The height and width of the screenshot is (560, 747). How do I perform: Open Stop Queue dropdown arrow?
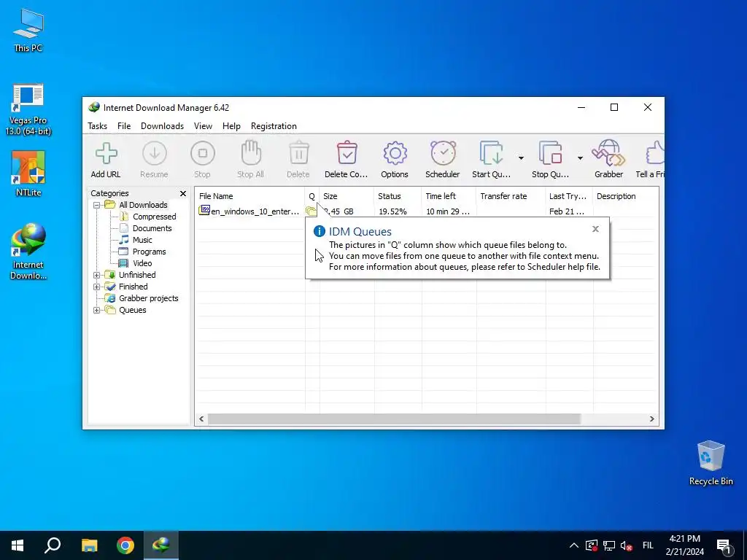(x=580, y=158)
